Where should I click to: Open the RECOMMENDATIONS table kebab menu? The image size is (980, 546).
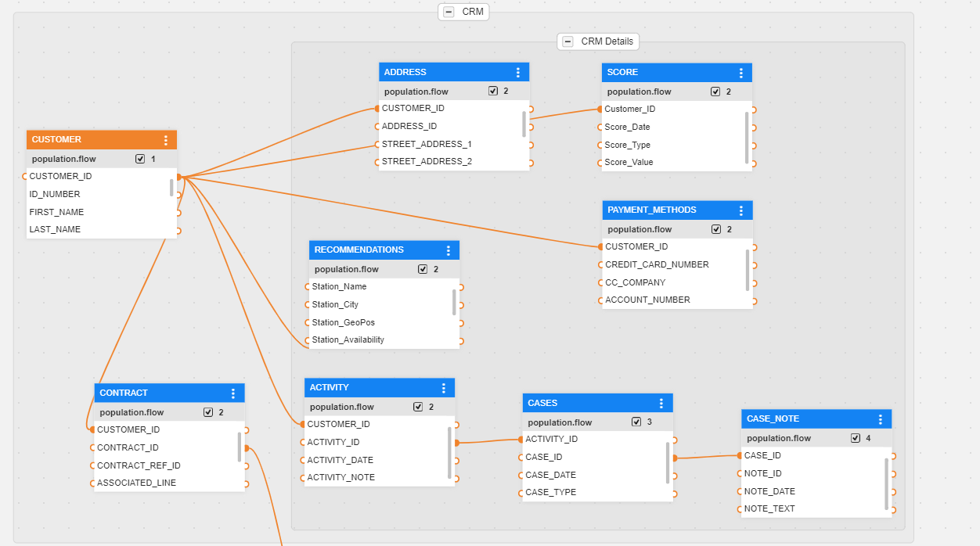(x=449, y=250)
